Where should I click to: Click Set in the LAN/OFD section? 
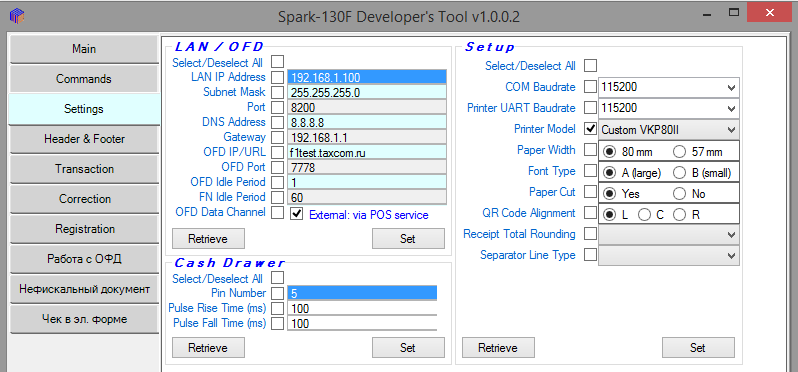tap(408, 239)
